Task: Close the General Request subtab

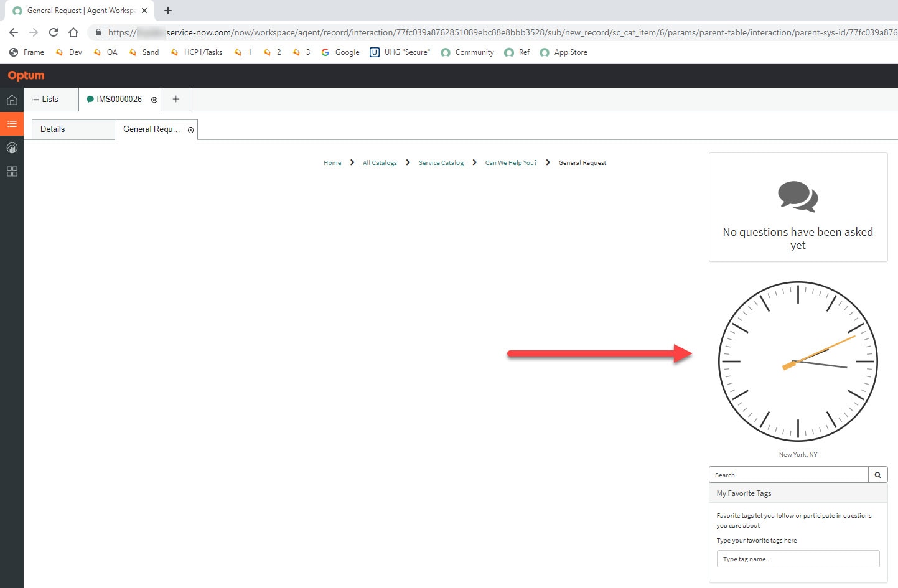Action: [x=190, y=129]
